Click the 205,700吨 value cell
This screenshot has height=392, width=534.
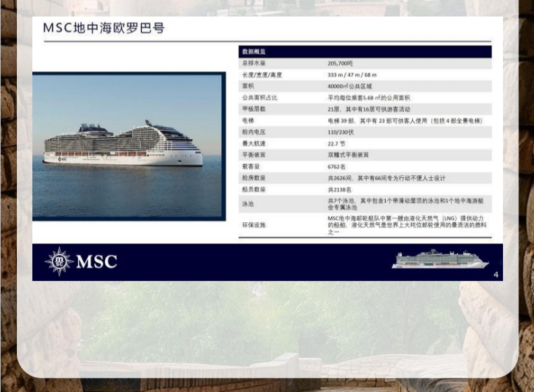tap(340, 63)
